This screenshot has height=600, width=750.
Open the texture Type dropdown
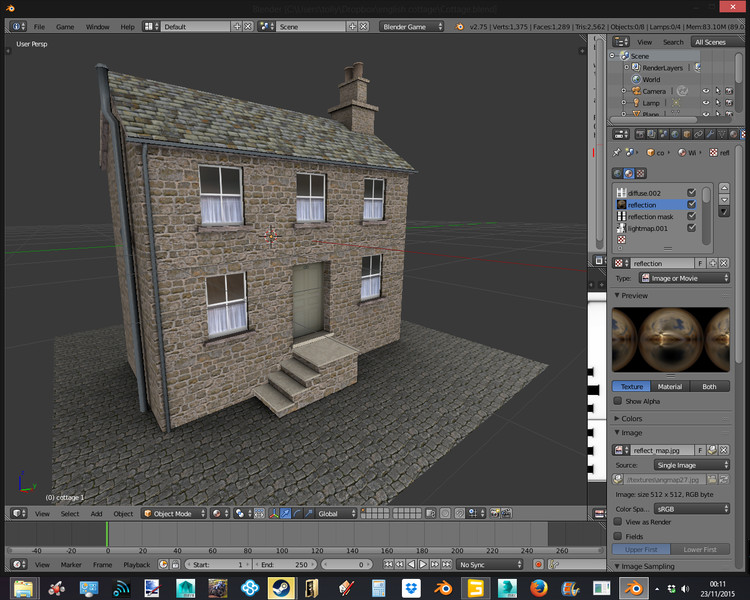pos(685,278)
